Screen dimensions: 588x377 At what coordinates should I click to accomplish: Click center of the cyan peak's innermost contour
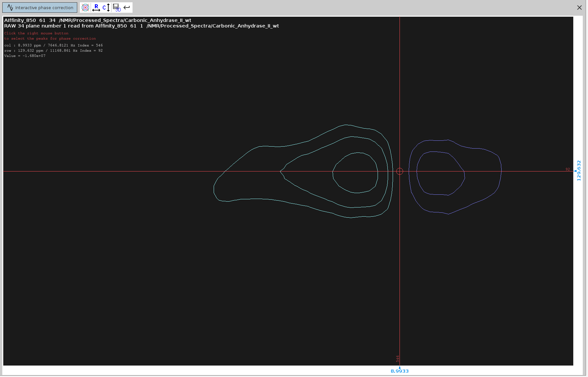pyautogui.click(x=355, y=173)
